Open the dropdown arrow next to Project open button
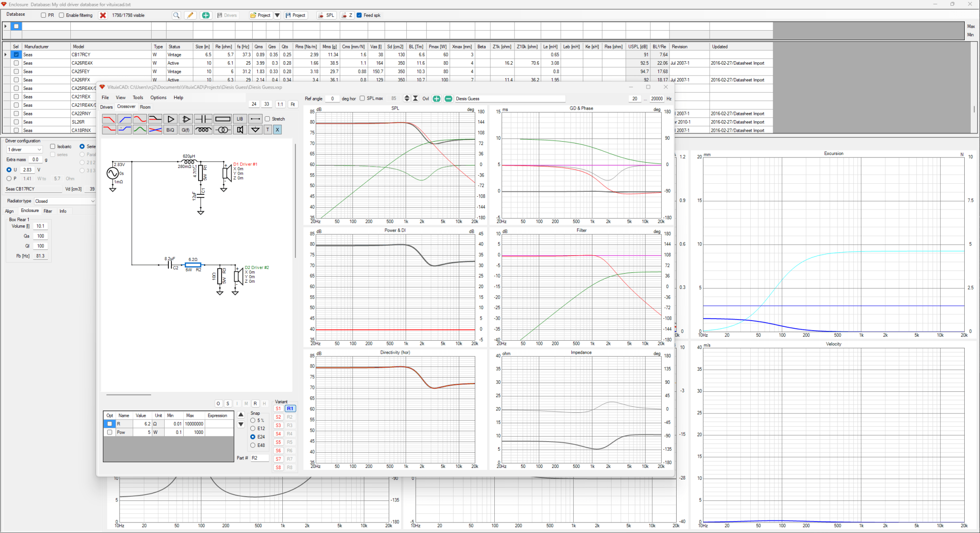 [277, 15]
